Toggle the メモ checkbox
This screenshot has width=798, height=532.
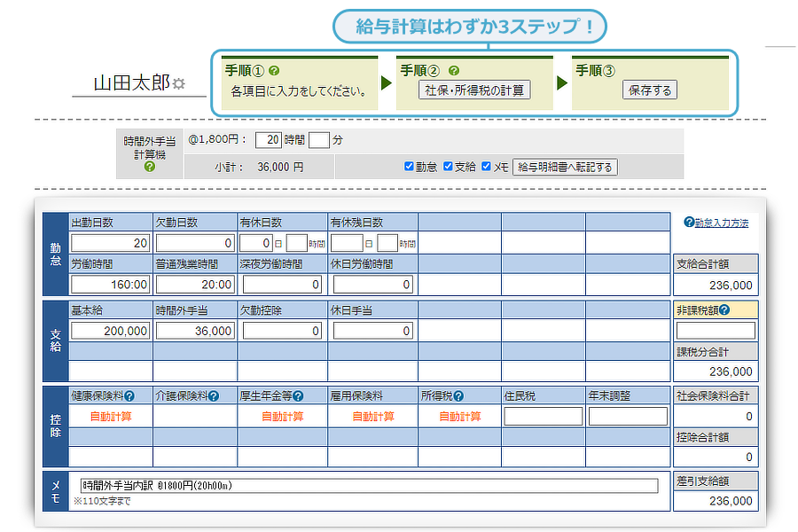(x=487, y=166)
